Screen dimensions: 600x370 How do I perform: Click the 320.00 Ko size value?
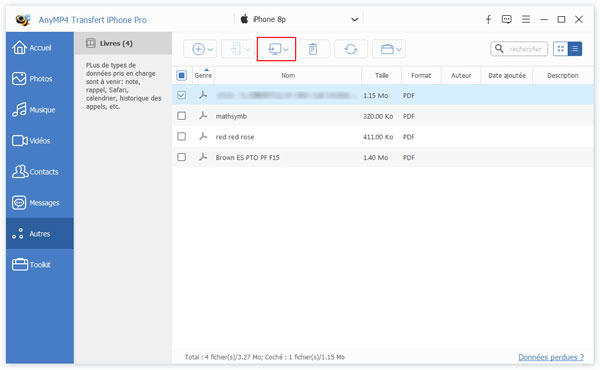coord(378,116)
